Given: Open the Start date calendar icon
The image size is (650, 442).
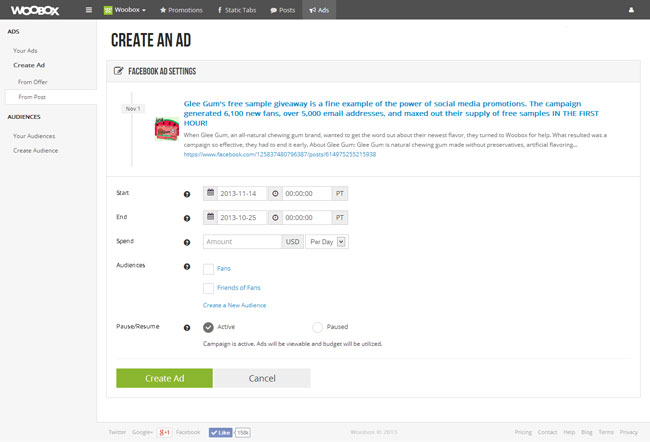Looking at the screenshot, I should coord(211,193).
